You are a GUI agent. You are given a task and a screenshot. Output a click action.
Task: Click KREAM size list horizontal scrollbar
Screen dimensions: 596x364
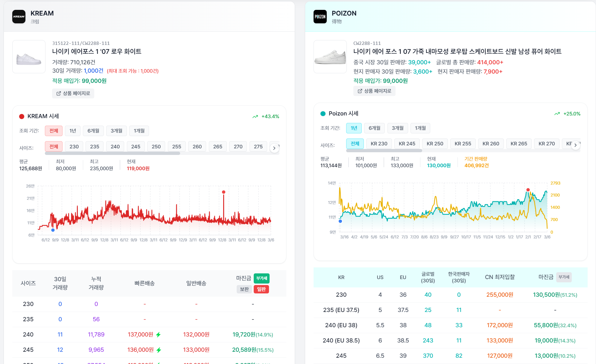tap(112, 153)
